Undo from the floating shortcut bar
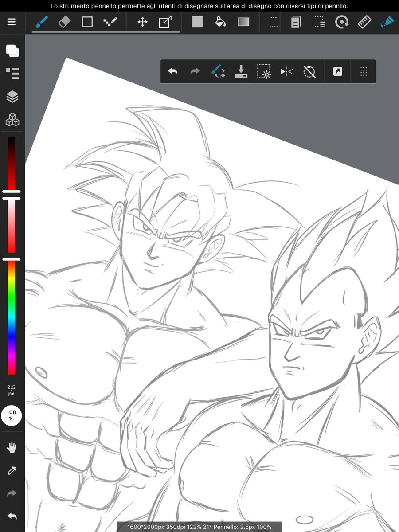Screen dimensions: 399x532 (x=172, y=71)
